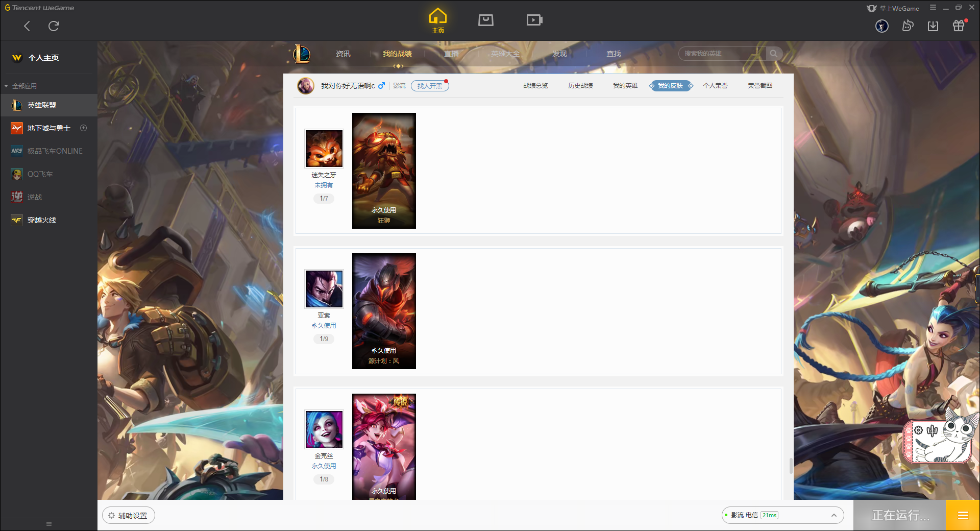This screenshot has width=980, height=531.
Task: Click the 迷失之牙 champion portrait
Action: tap(324, 149)
